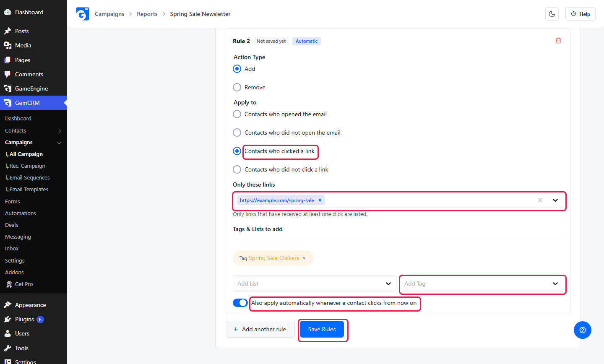Choose Contacts who opened the email
The height and width of the screenshot is (364, 604).
[237, 114]
